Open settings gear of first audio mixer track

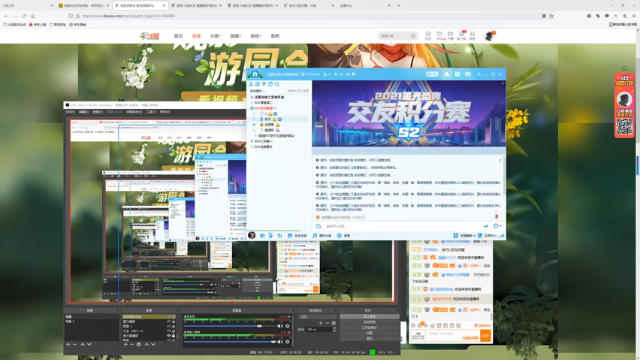[287, 326]
